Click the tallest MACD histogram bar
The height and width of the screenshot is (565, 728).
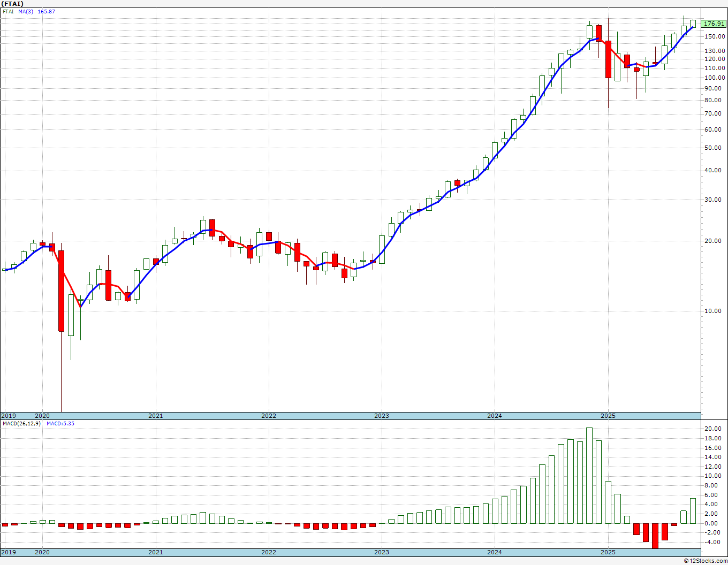[589, 475]
